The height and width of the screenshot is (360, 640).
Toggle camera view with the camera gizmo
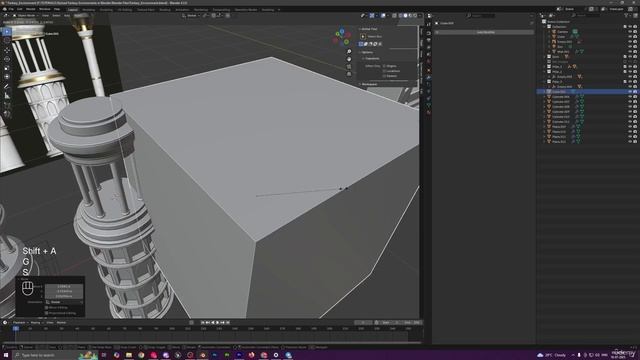click(349, 67)
